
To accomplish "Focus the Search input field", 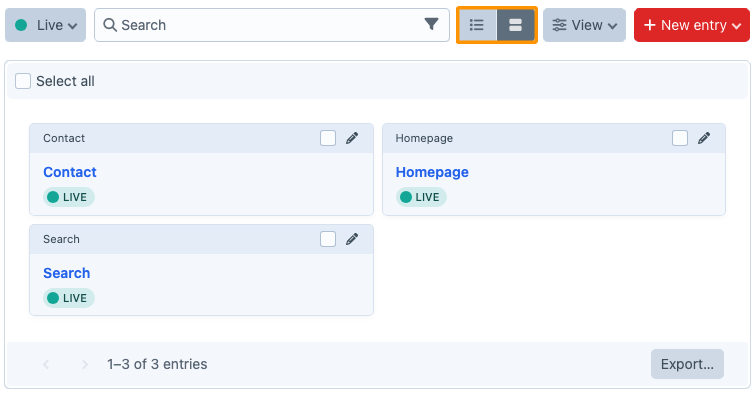I will 272,25.
